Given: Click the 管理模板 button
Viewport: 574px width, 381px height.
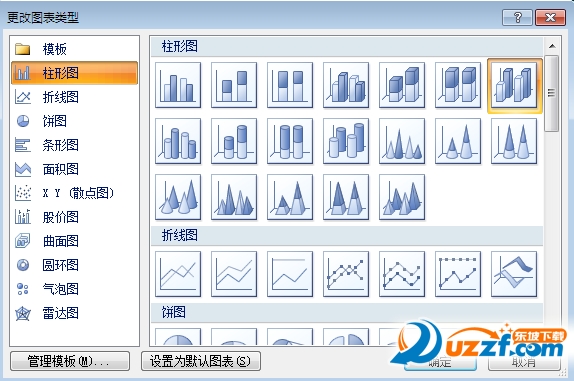Looking at the screenshot, I should (x=70, y=361).
